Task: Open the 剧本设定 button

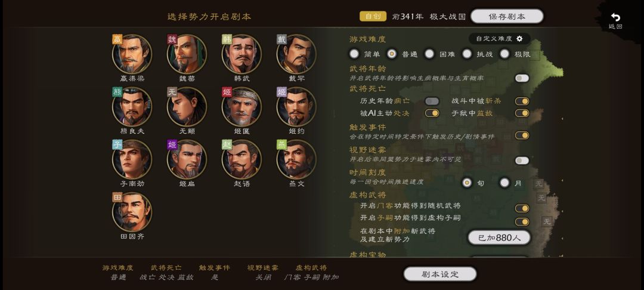Action: [x=440, y=274]
